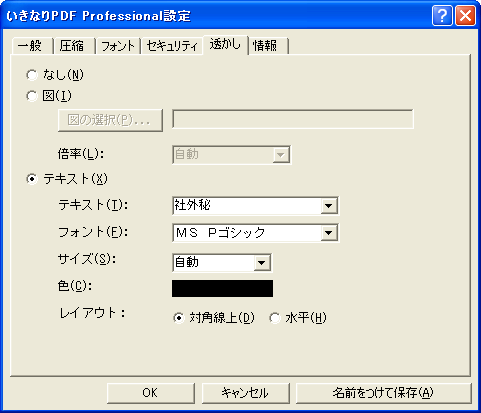Viewport: 481px width, 413px height.
Task: Click the help question mark icon
Action: pos(442,16)
